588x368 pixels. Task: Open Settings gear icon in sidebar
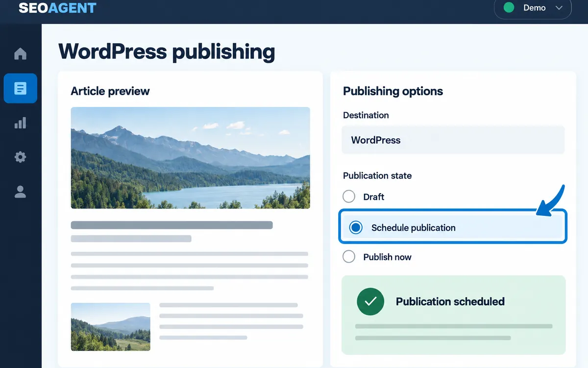[x=20, y=157]
